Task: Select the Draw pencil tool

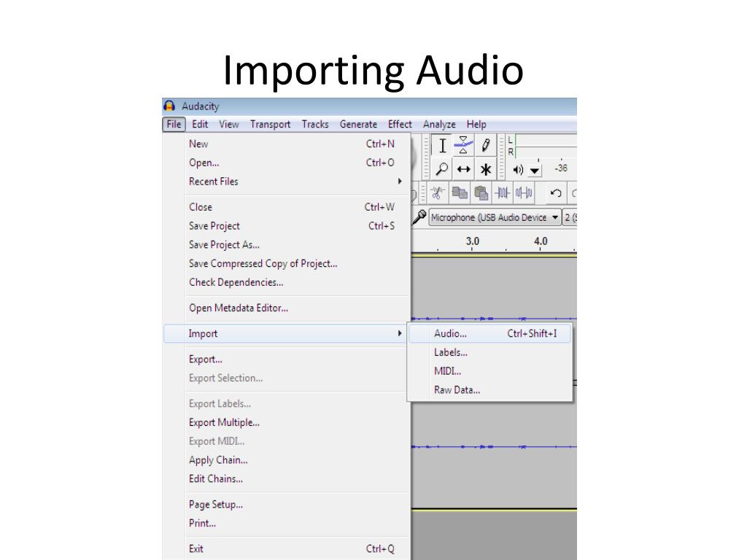Action: pyautogui.click(x=485, y=146)
